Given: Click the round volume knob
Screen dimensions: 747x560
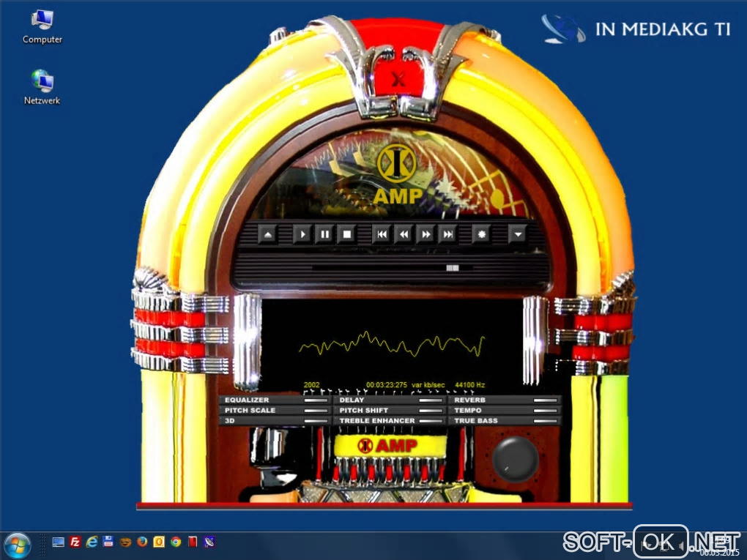Looking at the screenshot, I should 515,459.
